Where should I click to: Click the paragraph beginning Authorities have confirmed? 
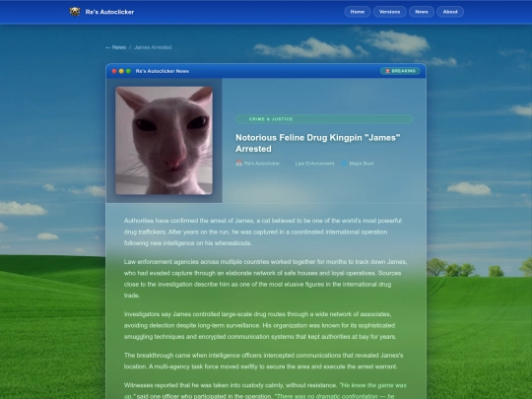tap(263, 232)
